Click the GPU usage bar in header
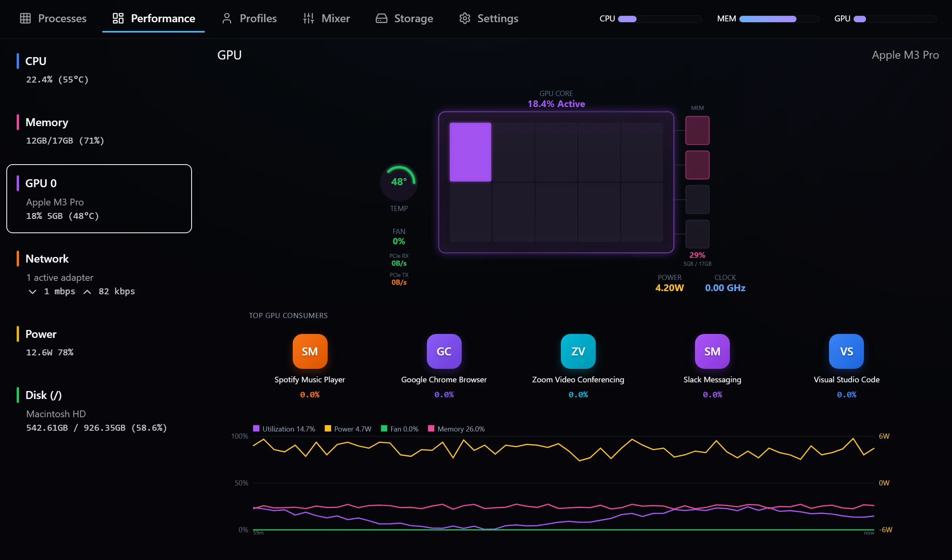 pos(895,19)
